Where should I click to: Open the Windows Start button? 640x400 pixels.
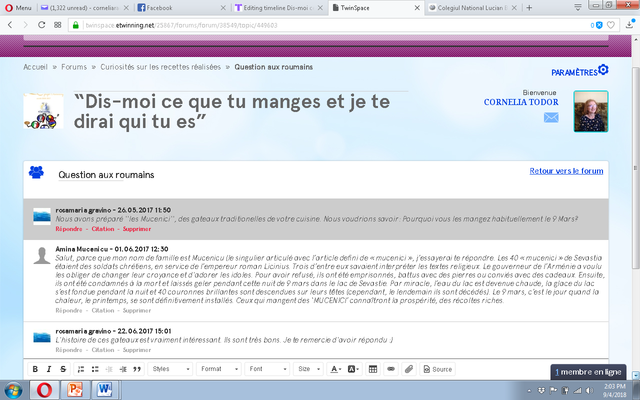tap(13, 390)
